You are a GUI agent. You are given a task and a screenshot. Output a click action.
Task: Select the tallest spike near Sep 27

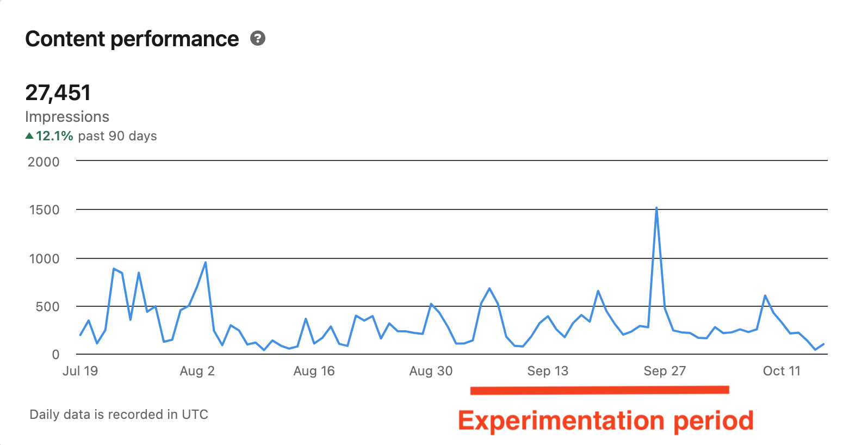(656, 207)
